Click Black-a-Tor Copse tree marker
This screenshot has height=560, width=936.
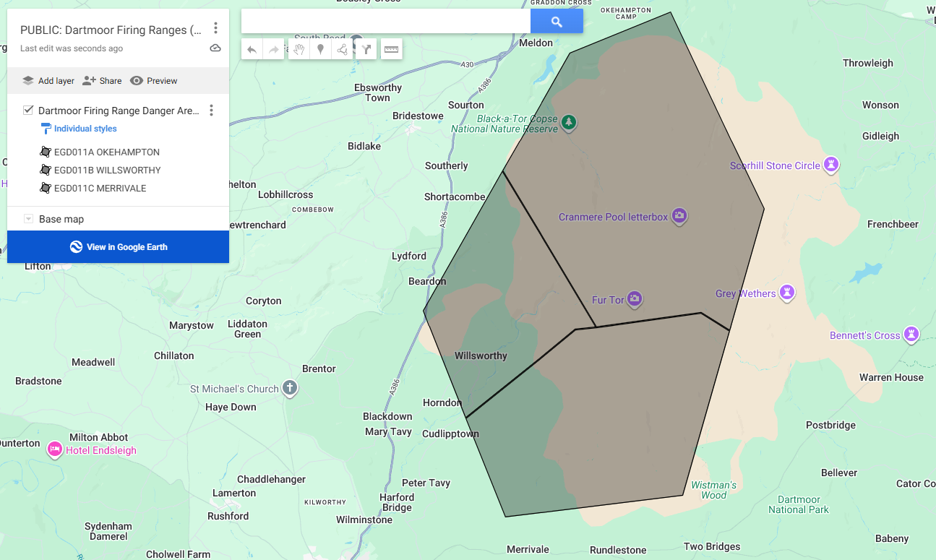pos(570,122)
